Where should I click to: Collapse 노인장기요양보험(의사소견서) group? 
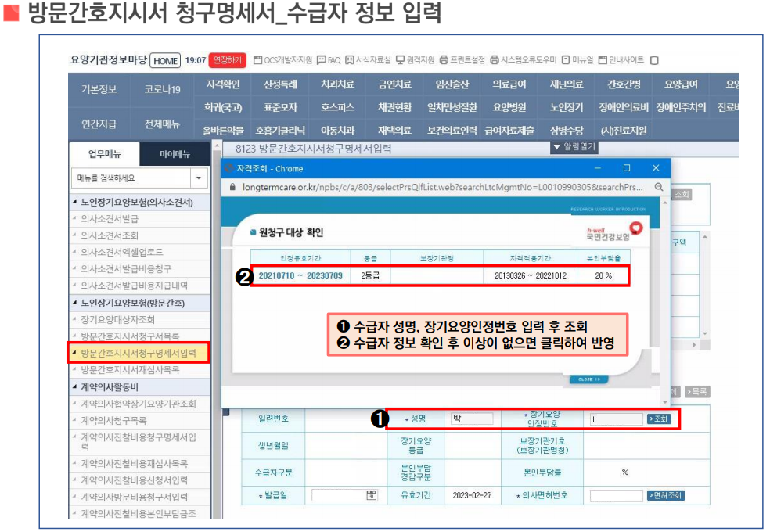tap(74, 202)
